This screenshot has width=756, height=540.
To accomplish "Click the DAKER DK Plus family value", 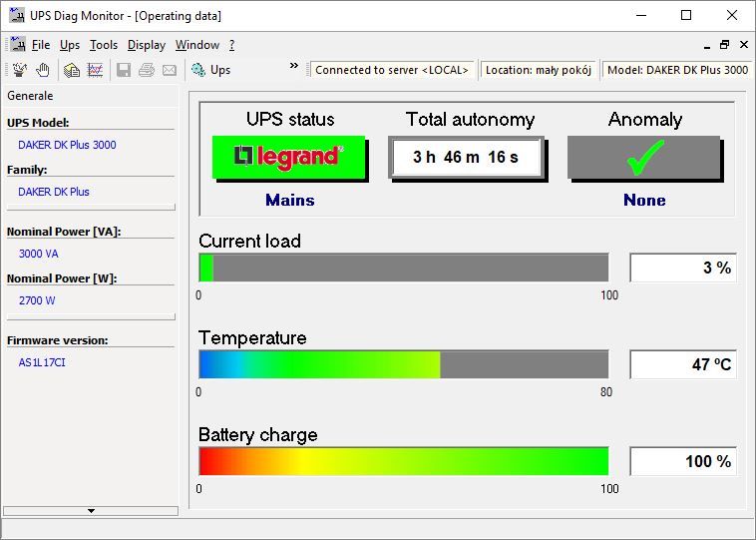I will tap(54, 192).
